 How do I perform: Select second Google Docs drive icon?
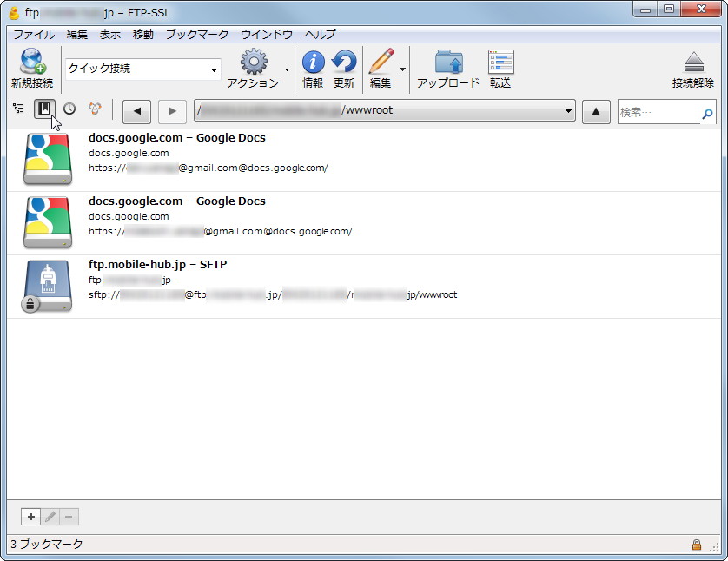tap(48, 222)
